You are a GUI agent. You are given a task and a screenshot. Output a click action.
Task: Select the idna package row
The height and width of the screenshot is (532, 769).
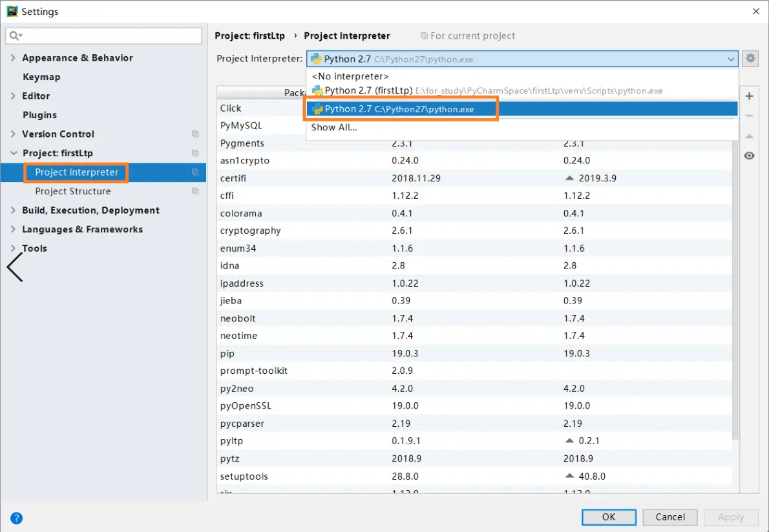pos(475,265)
